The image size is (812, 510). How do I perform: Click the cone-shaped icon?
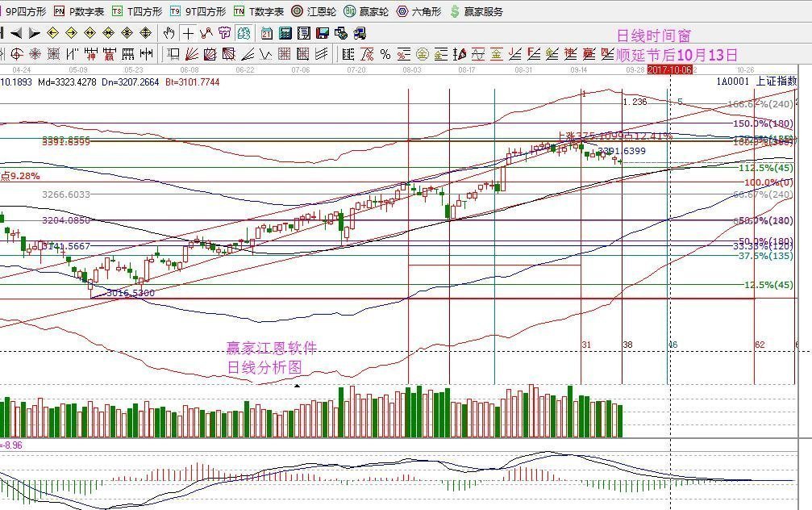(x=460, y=54)
